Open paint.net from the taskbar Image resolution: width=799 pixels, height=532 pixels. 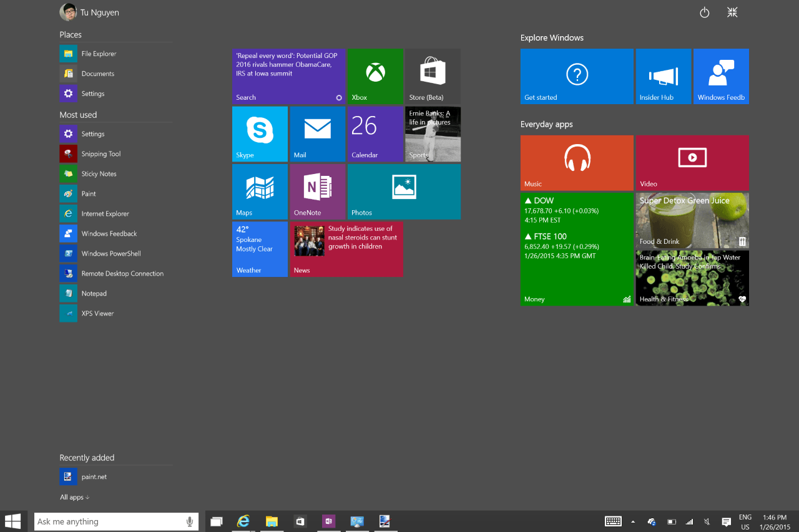(x=385, y=521)
